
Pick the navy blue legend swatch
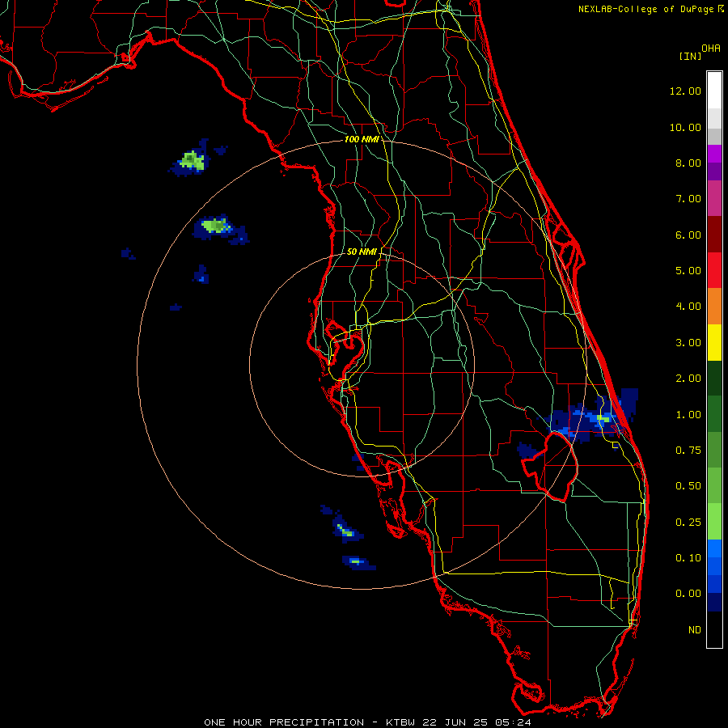pyautogui.click(x=714, y=603)
